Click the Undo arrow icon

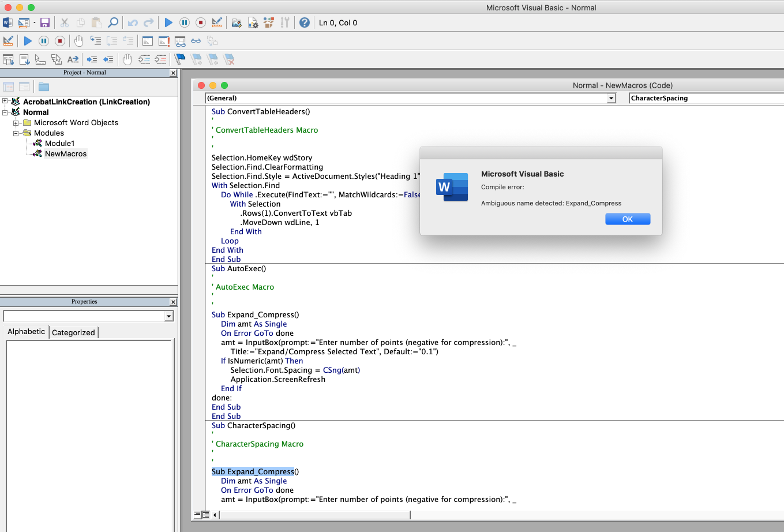pos(133,23)
